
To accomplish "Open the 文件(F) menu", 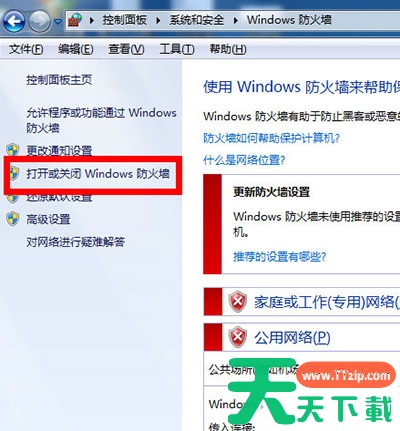I will (x=26, y=49).
